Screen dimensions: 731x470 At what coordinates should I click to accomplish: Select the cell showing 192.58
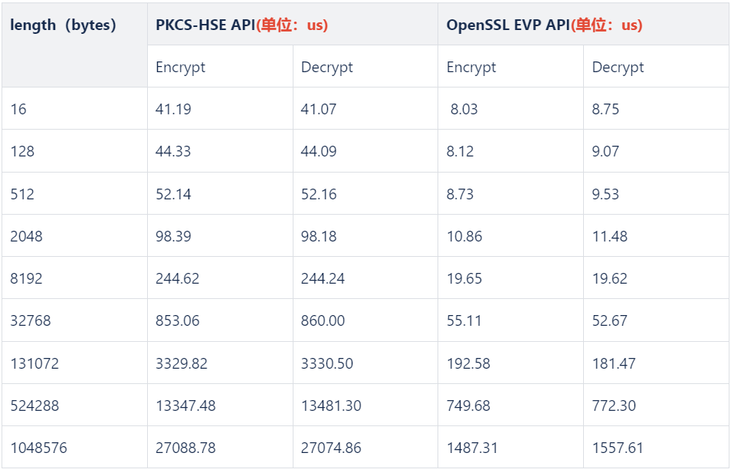(510, 363)
